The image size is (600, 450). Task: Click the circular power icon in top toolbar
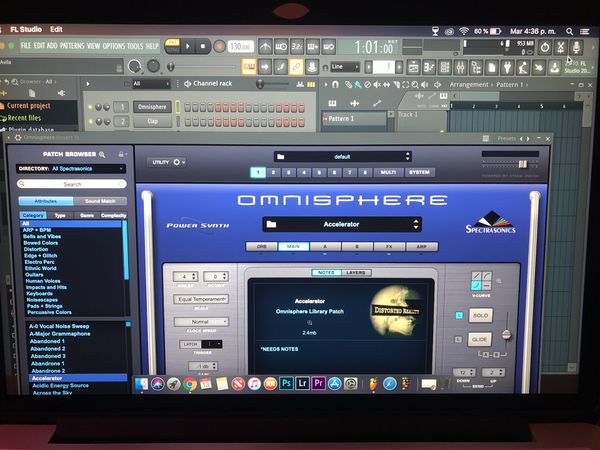(x=545, y=47)
